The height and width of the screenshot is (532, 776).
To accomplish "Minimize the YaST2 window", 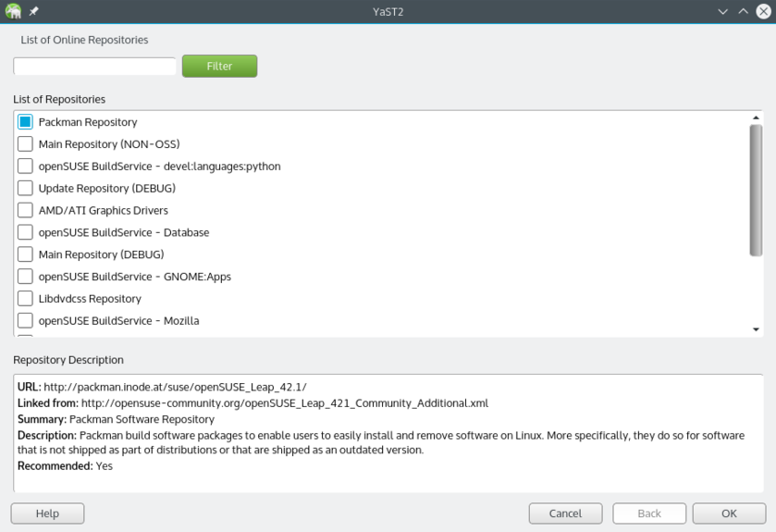I will click(x=723, y=11).
